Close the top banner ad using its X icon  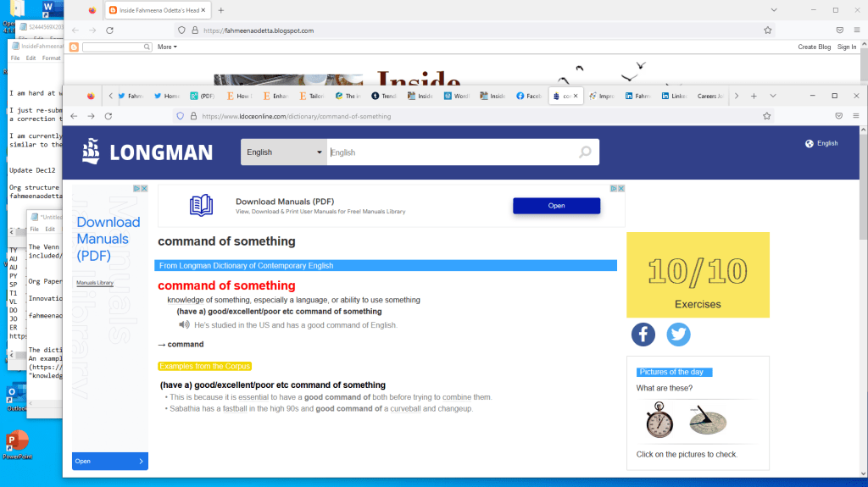click(x=621, y=189)
